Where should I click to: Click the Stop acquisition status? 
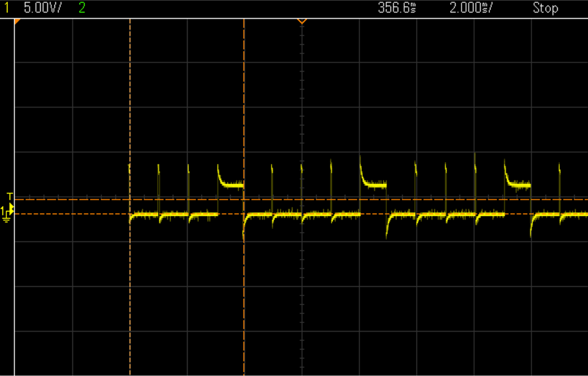click(545, 8)
